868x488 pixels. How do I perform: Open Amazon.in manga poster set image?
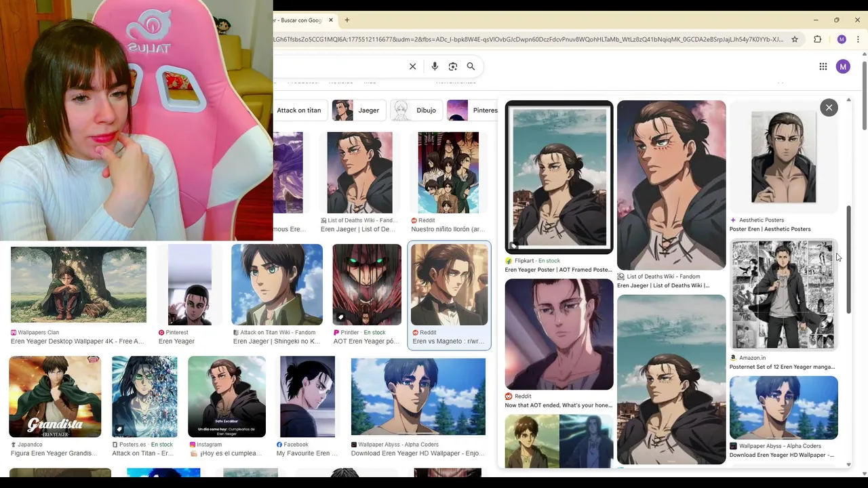click(x=783, y=295)
